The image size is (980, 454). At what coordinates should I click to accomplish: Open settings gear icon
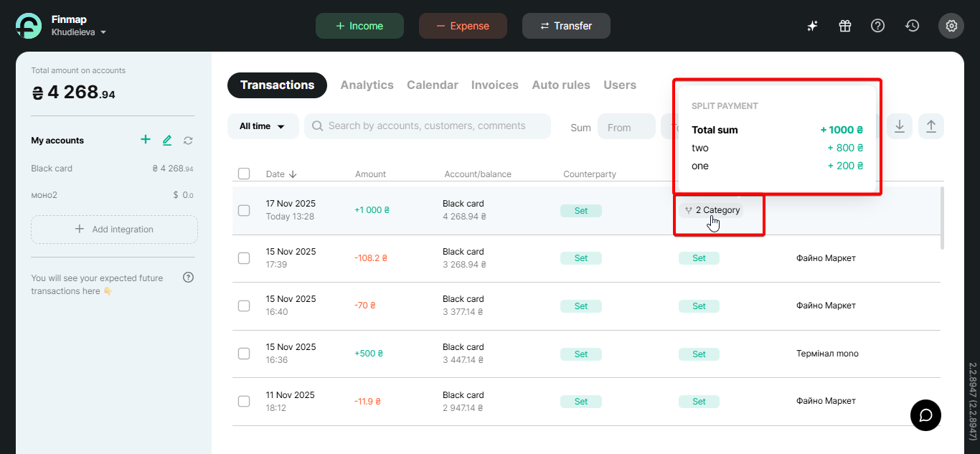point(951,26)
